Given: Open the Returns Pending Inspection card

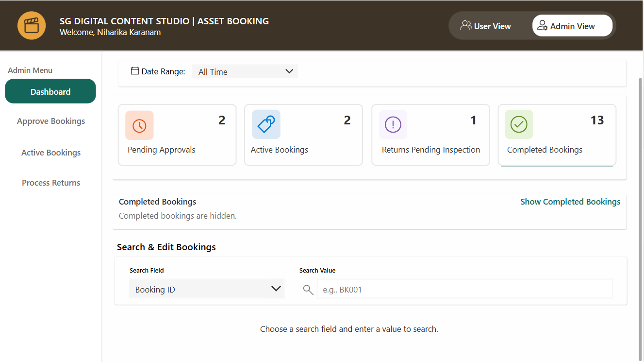Looking at the screenshot, I should 430,135.
